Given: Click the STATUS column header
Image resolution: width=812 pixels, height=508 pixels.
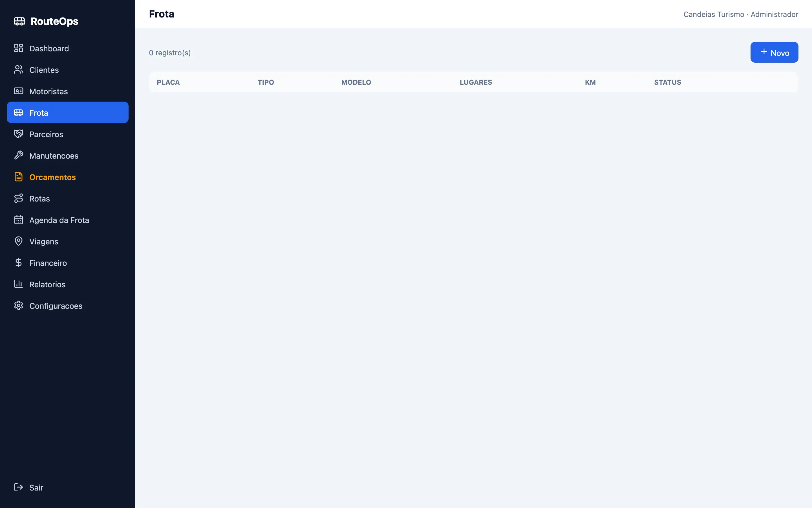Looking at the screenshot, I should (x=667, y=82).
